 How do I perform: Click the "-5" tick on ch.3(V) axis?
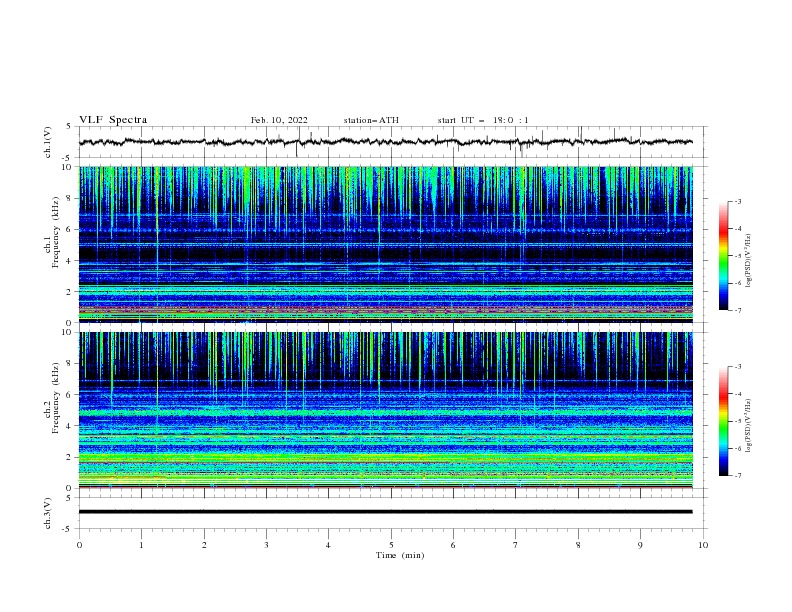tap(68, 529)
